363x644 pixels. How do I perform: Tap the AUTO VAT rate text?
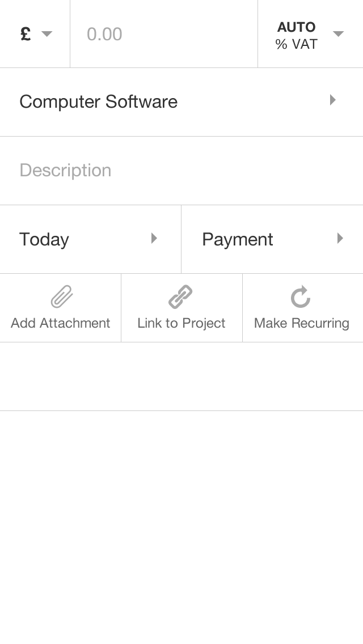click(x=296, y=27)
